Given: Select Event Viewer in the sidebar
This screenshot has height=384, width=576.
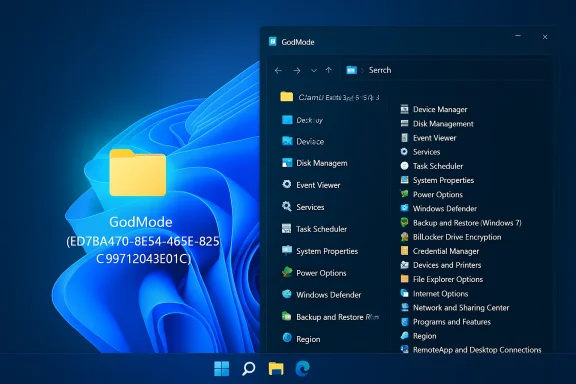Looking at the screenshot, I should pos(311,185).
